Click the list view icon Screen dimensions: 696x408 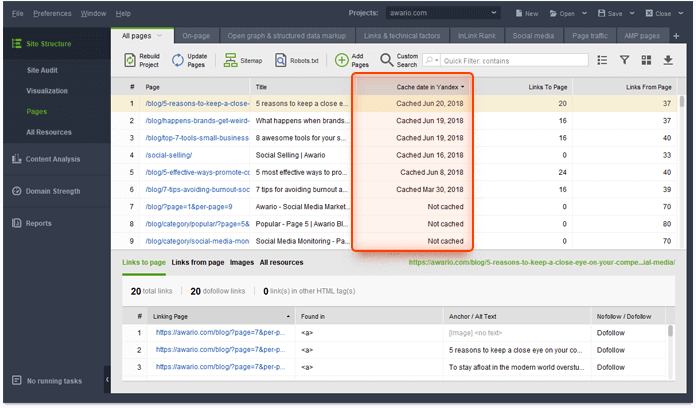pos(602,60)
